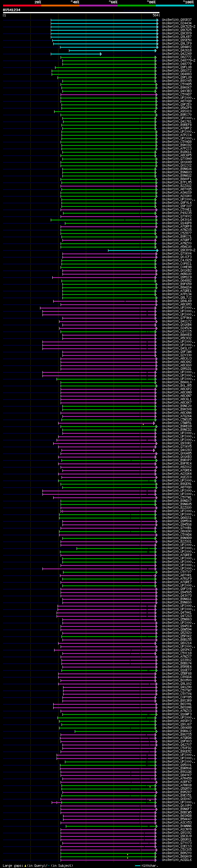
Task: Open hit UniRef100_Q9C8Y9 near the top
Action: [177, 33]
